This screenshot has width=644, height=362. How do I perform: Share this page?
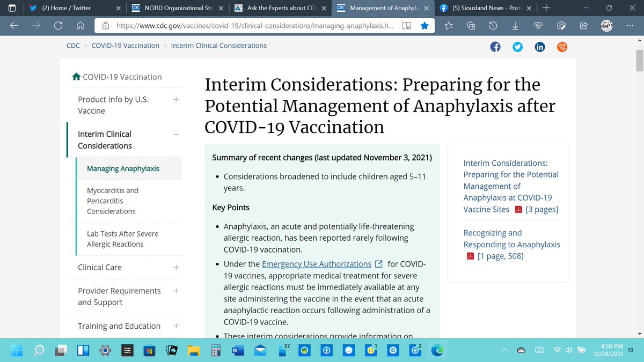(583, 25)
